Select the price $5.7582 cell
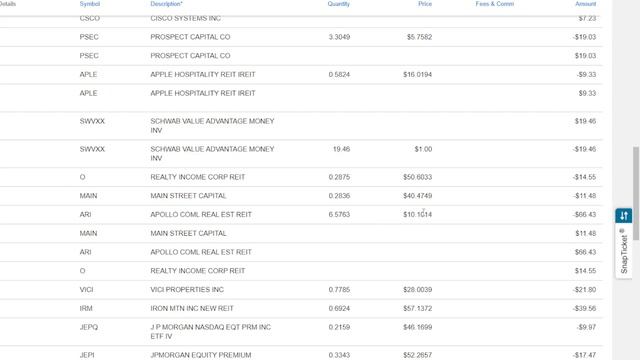Image resolution: width=640 pixels, height=360 pixels. click(x=419, y=37)
